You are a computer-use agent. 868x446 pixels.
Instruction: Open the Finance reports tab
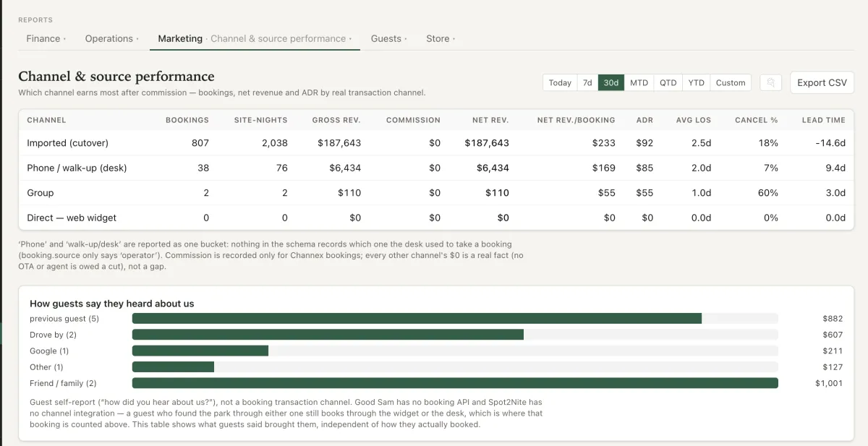pyautogui.click(x=46, y=38)
